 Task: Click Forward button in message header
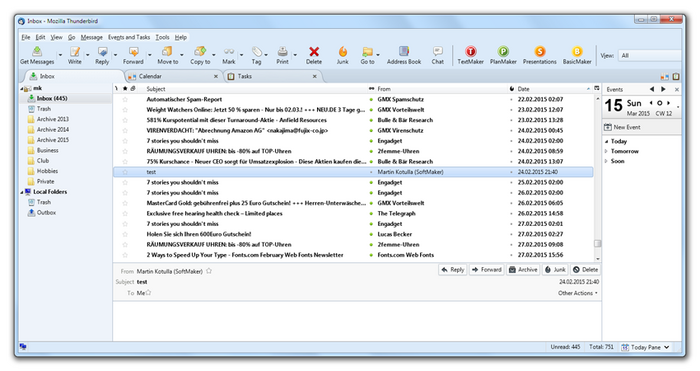[487, 270]
